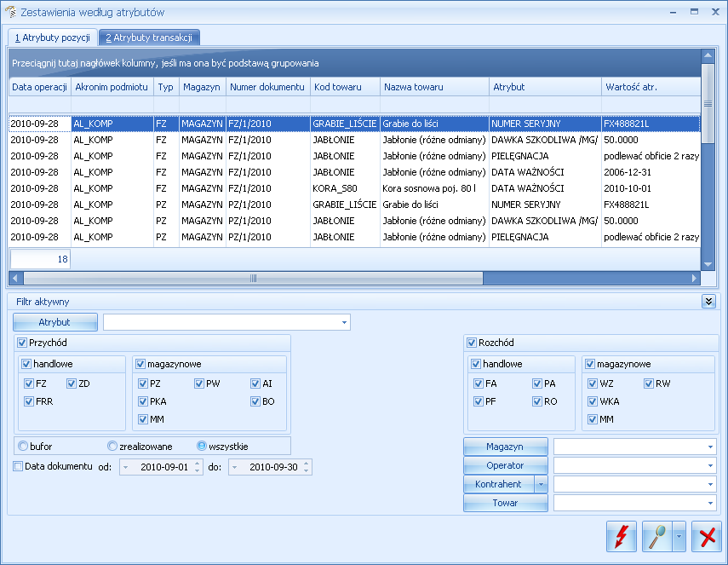Viewport: 728px width, 565px height.
Task: Sort by the Numer dokumentu column header
Action: tap(268, 87)
